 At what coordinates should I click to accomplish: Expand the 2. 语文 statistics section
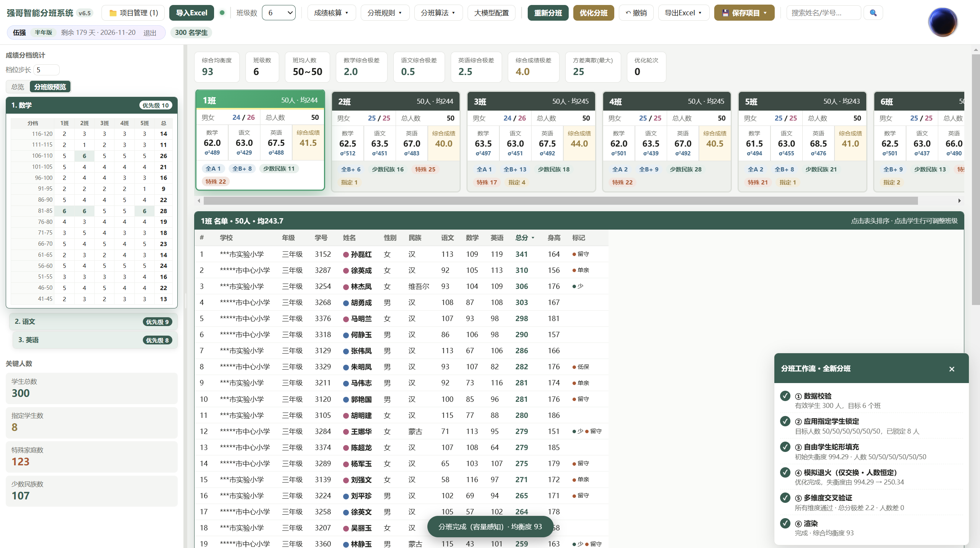(93, 321)
